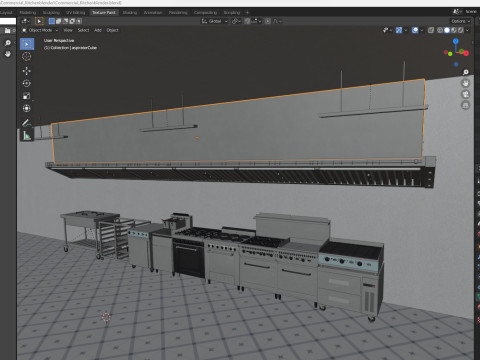Select the Select Box tool in the viewport toolbar

pyautogui.click(x=27, y=44)
